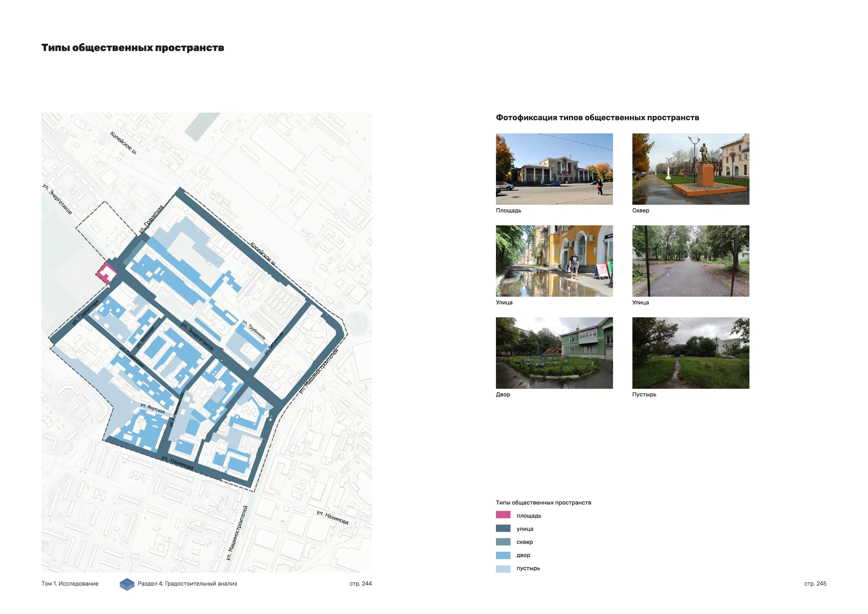Open the Площадь photo thumbnail

click(554, 169)
